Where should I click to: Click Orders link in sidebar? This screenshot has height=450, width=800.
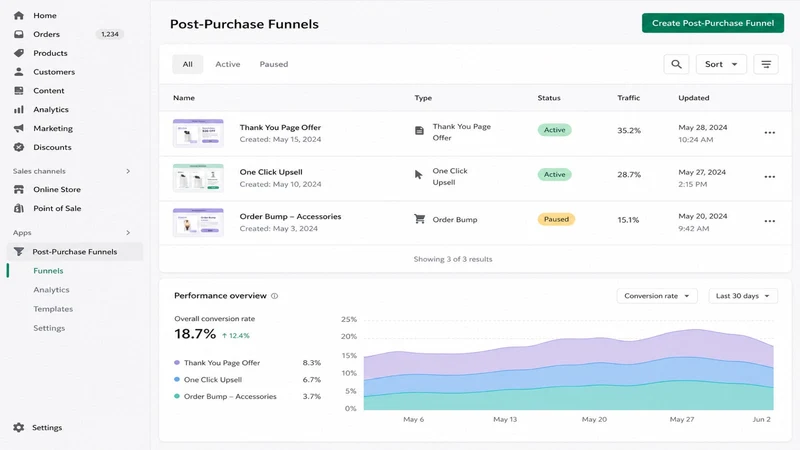point(46,34)
